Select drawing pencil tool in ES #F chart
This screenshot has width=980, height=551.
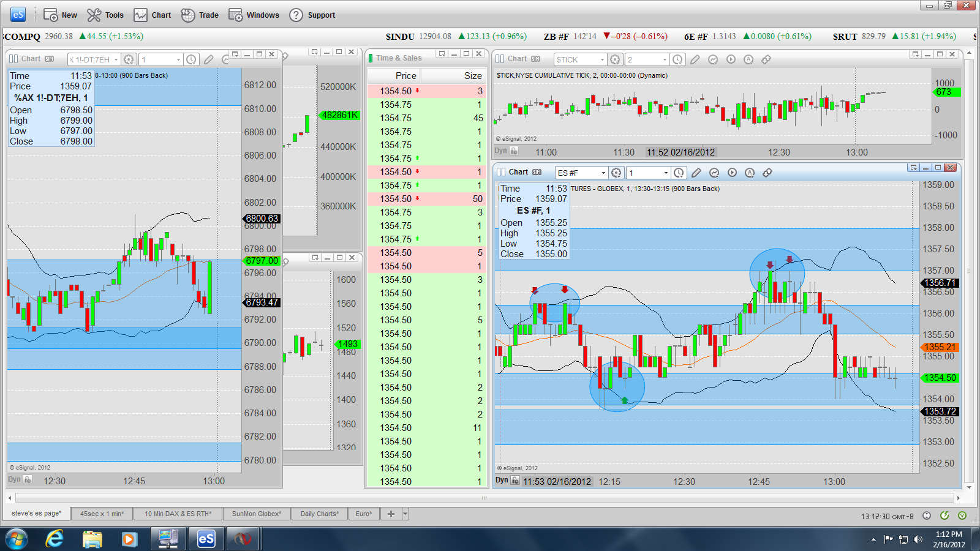pyautogui.click(x=696, y=173)
